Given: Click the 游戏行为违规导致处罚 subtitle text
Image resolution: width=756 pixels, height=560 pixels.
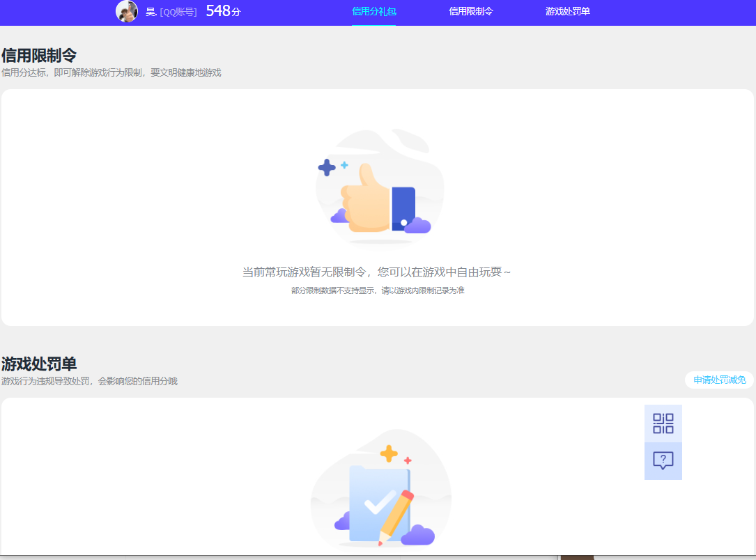Looking at the screenshot, I should pos(89,381).
